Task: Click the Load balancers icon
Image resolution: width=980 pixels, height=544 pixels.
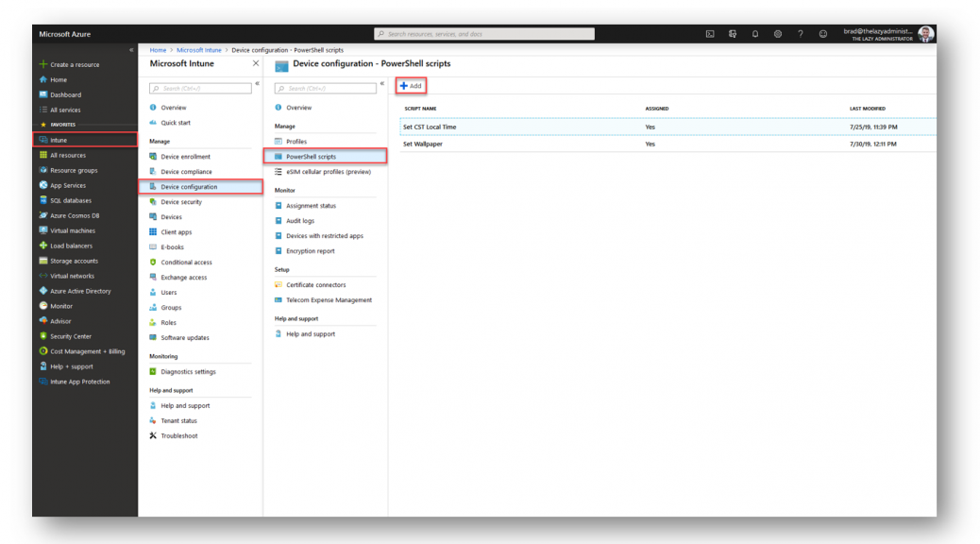Action: (x=43, y=246)
